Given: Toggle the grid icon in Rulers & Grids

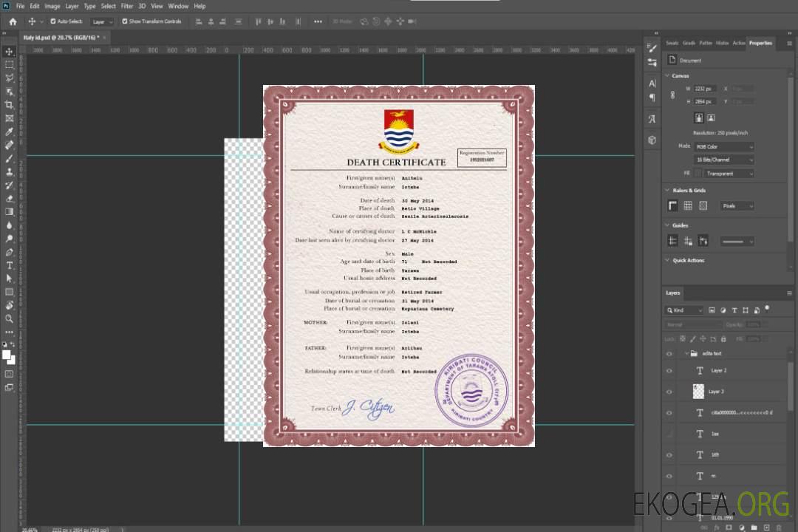Looking at the screenshot, I should 688,205.
